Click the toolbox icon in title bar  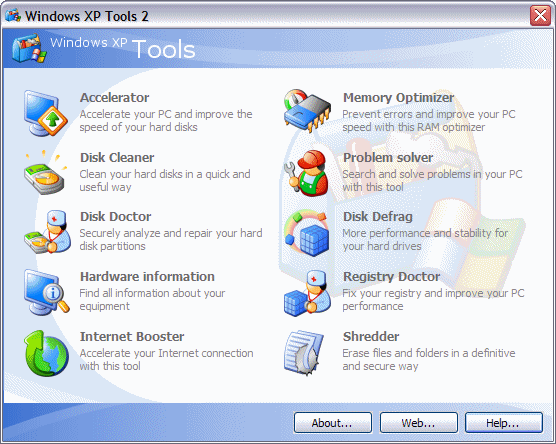click(13, 16)
